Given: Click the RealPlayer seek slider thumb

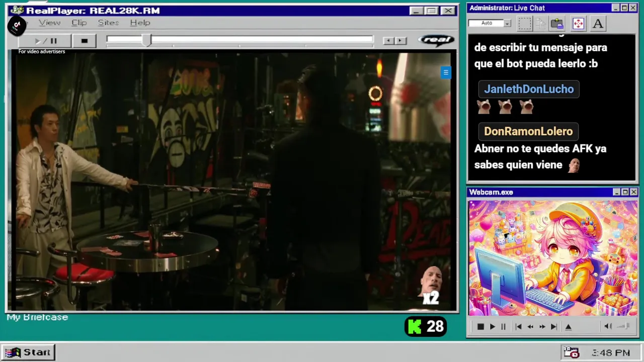Looking at the screenshot, I should tap(146, 41).
